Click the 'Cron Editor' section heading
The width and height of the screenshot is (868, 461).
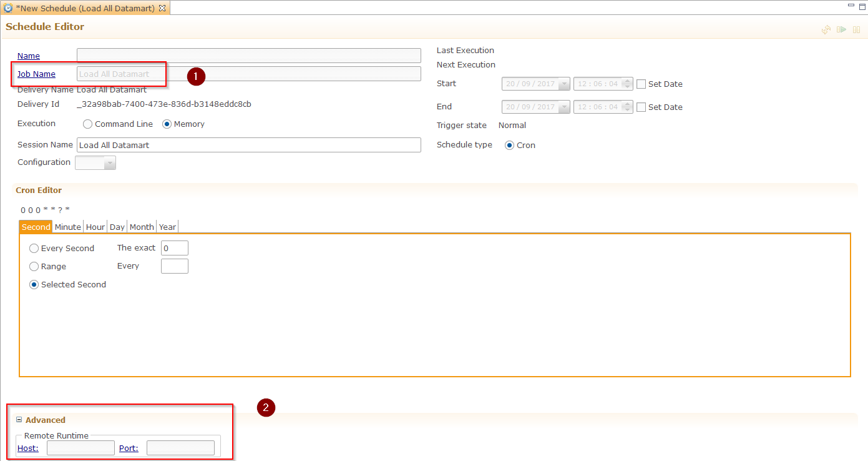39,190
